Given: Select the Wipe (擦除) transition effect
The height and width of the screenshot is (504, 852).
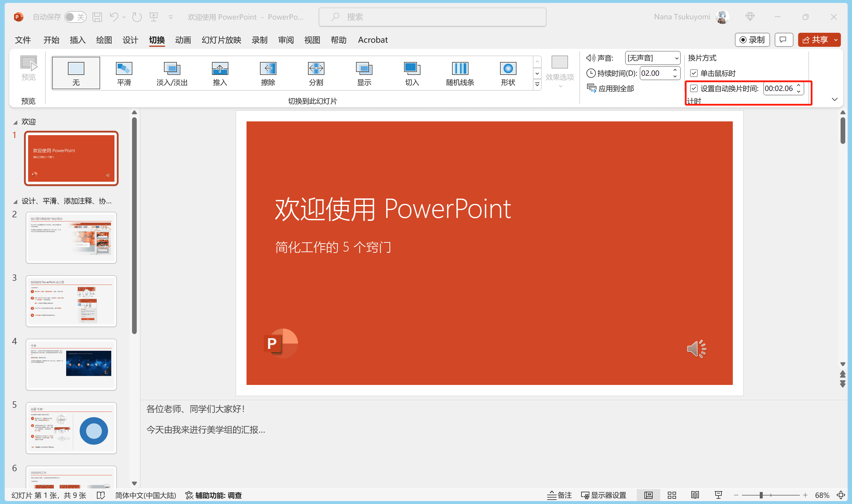Looking at the screenshot, I should point(268,73).
